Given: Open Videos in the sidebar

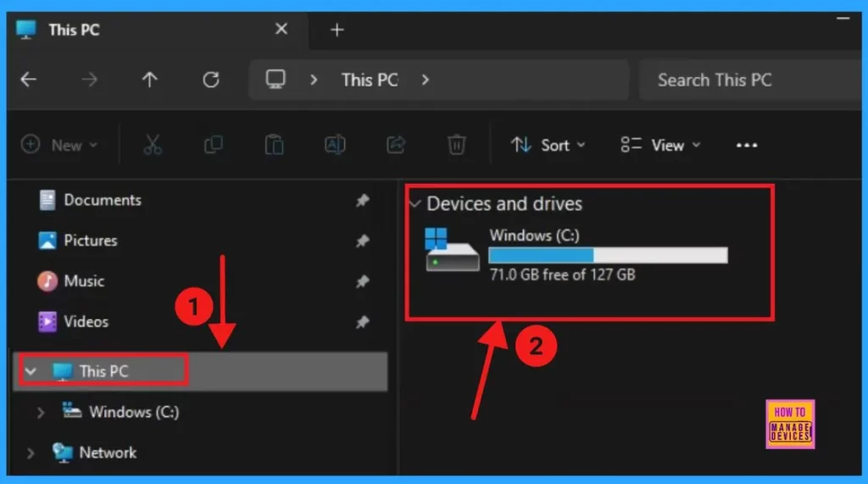Looking at the screenshot, I should click(86, 321).
